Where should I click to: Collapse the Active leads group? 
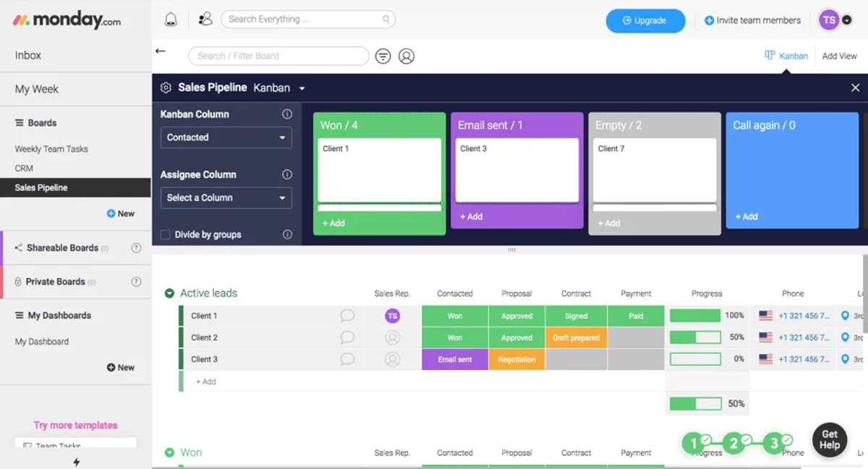point(169,293)
